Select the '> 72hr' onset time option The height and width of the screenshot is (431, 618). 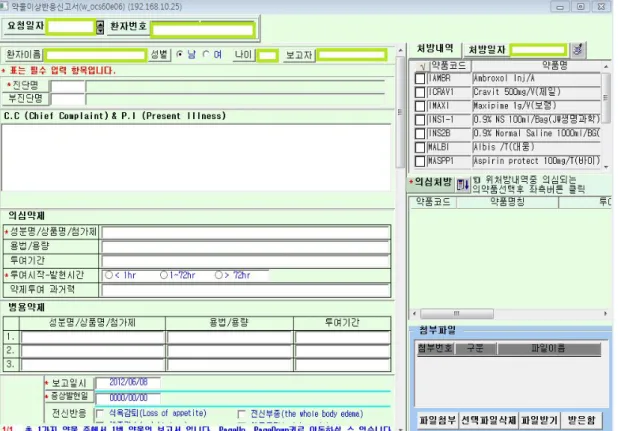[x=218, y=275]
